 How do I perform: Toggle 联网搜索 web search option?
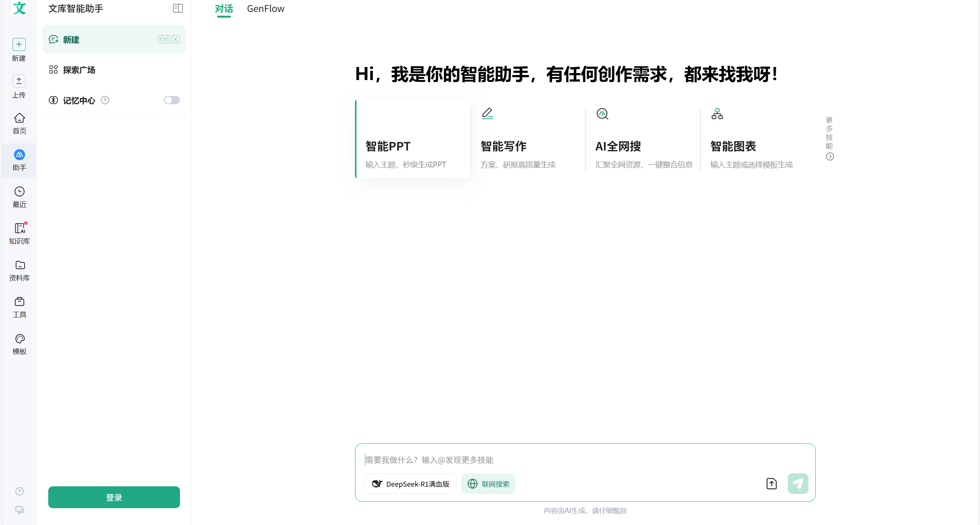point(488,484)
